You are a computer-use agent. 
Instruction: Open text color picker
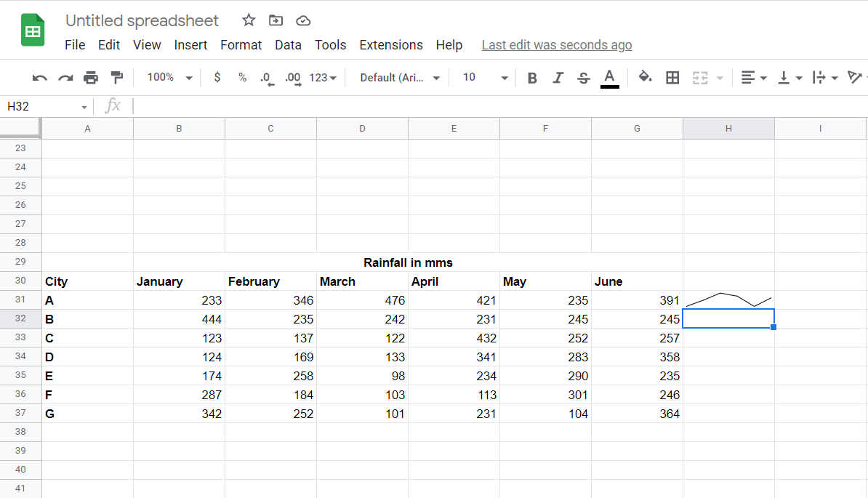(x=609, y=78)
